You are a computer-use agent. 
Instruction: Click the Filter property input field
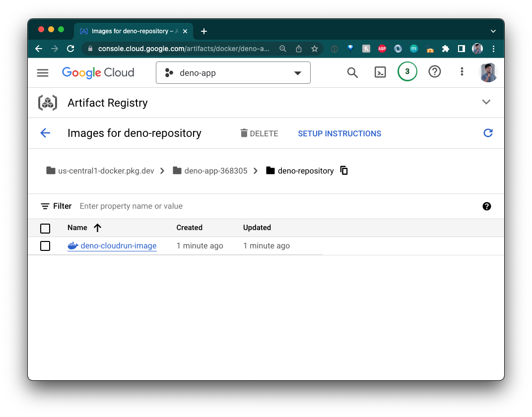[132, 206]
